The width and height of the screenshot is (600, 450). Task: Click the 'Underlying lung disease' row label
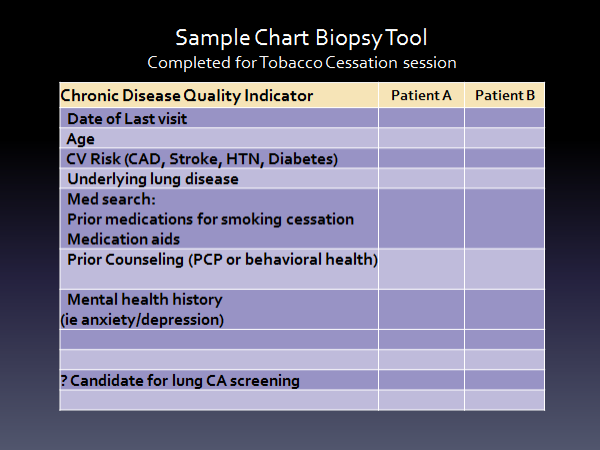[153, 179]
